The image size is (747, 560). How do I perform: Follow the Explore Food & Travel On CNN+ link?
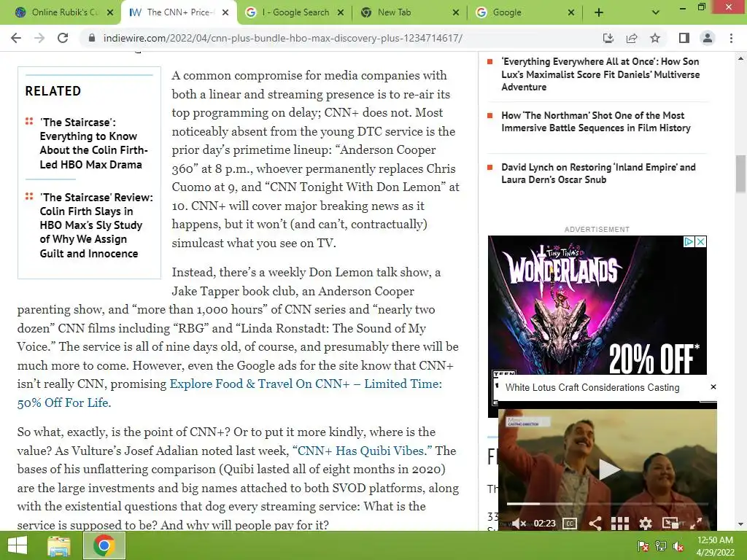click(x=306, y=384)
